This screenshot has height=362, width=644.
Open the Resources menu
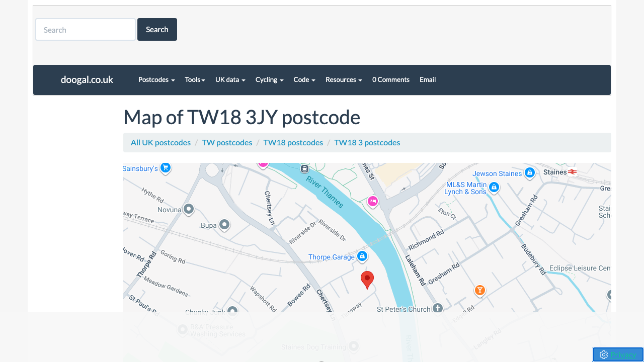[x=343, y=79]
